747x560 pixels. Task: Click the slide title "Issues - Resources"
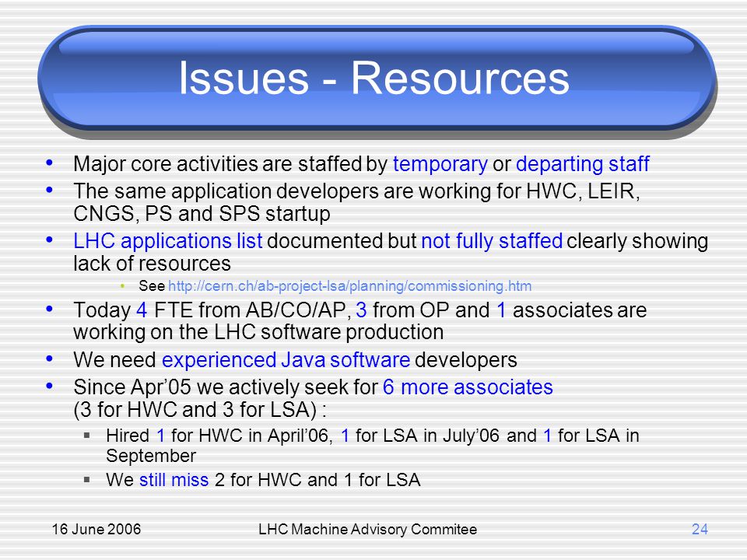(x=374, y=78)
